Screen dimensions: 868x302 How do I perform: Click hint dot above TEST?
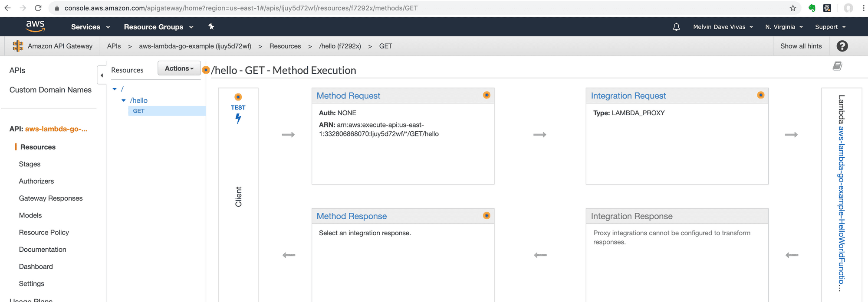point(238,97)
